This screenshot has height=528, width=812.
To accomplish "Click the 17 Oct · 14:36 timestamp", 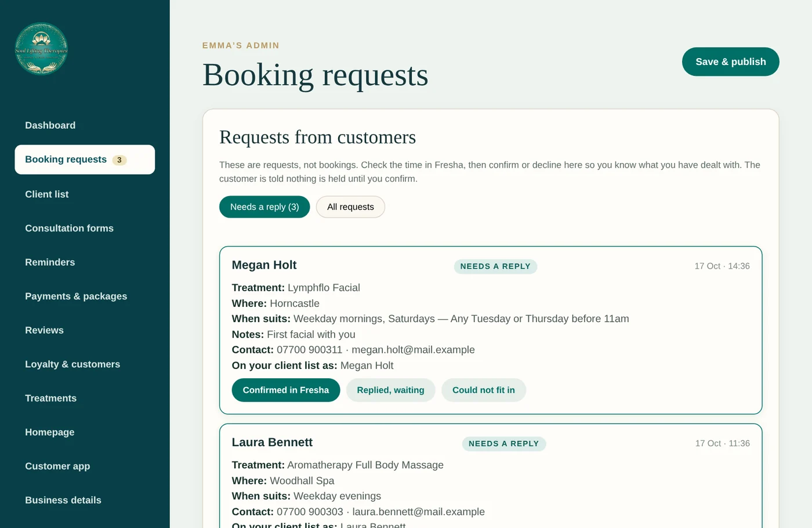I will pyautogui.click(x=722, y=266).
